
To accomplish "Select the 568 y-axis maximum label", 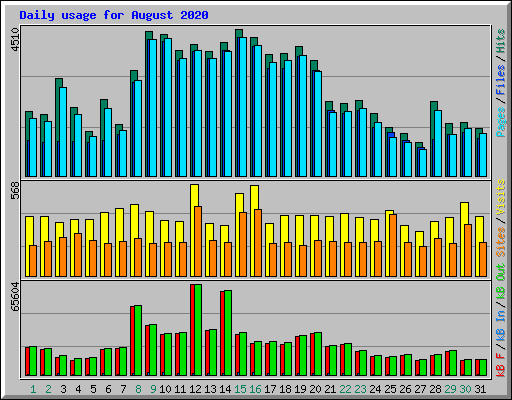I will point(15,190).
